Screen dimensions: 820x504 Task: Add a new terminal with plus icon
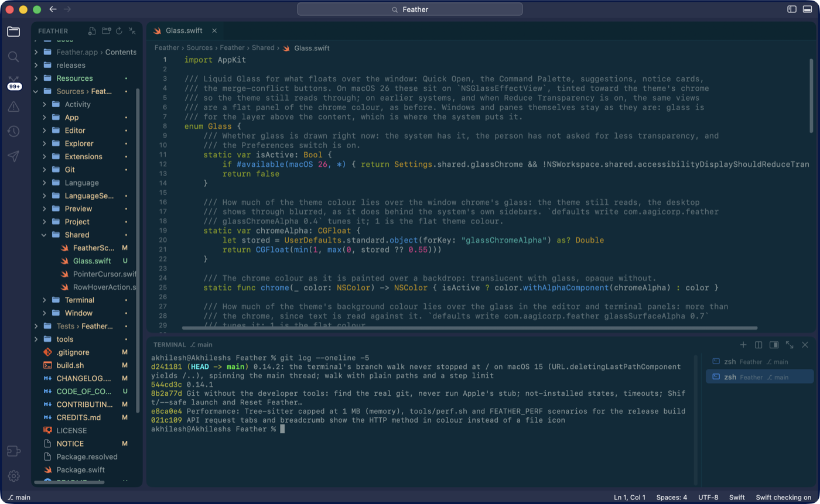(743, 345)
